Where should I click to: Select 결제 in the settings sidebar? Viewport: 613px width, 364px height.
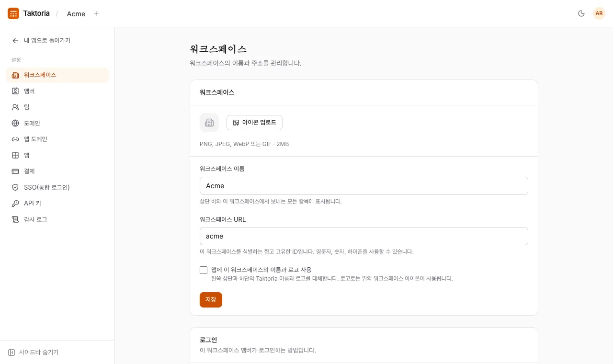[57, 171]
